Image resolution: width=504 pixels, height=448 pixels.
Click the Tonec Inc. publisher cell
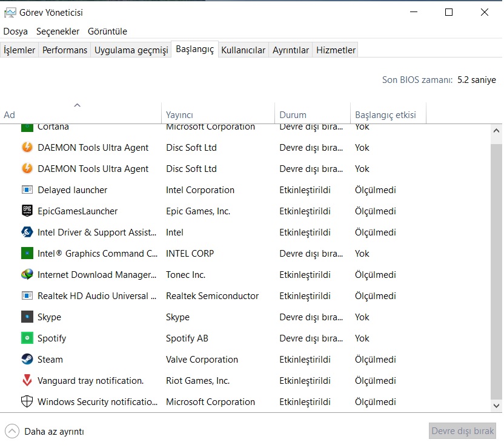(185, 275)
